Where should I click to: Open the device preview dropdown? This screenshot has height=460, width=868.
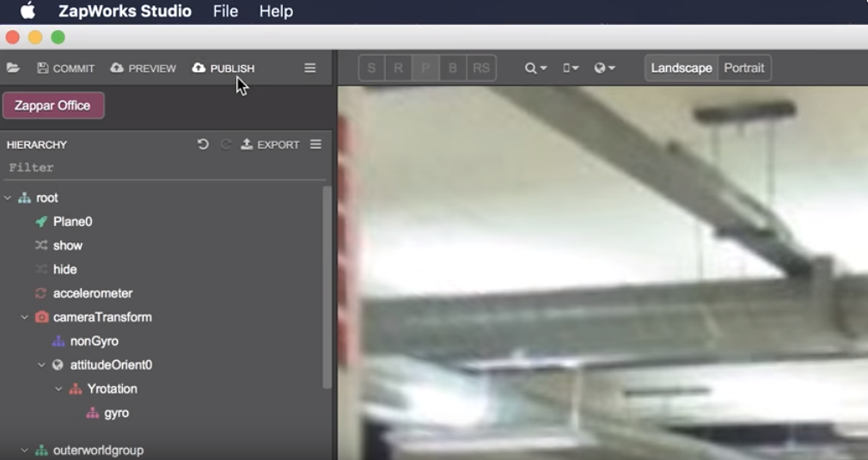coord(570,68)
